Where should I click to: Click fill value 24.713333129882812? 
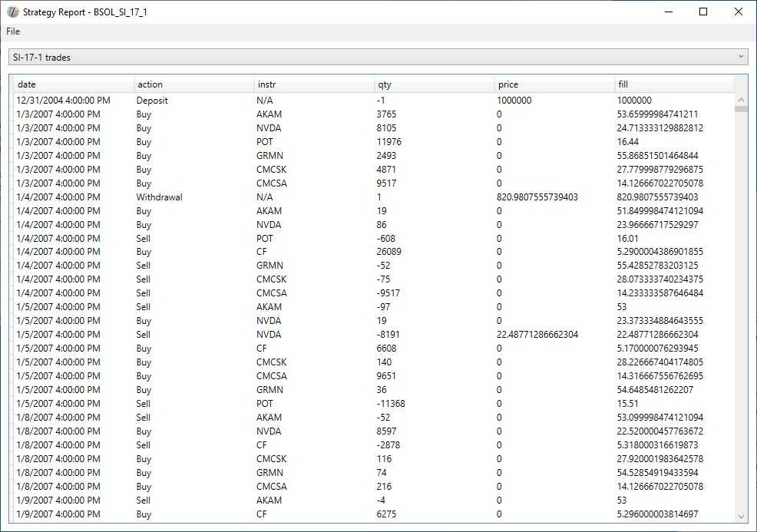pos(660,128)
